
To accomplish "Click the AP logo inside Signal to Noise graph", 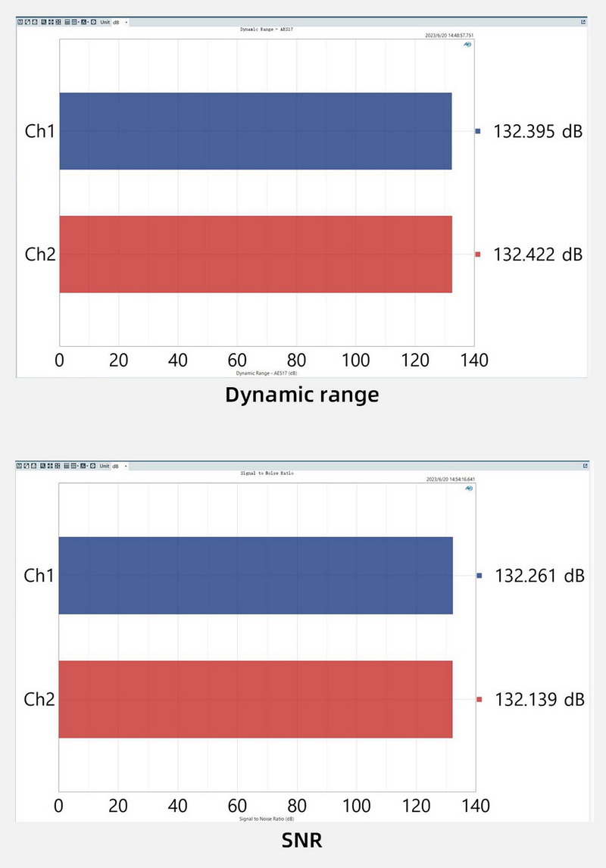I will [x=469, y=489].
